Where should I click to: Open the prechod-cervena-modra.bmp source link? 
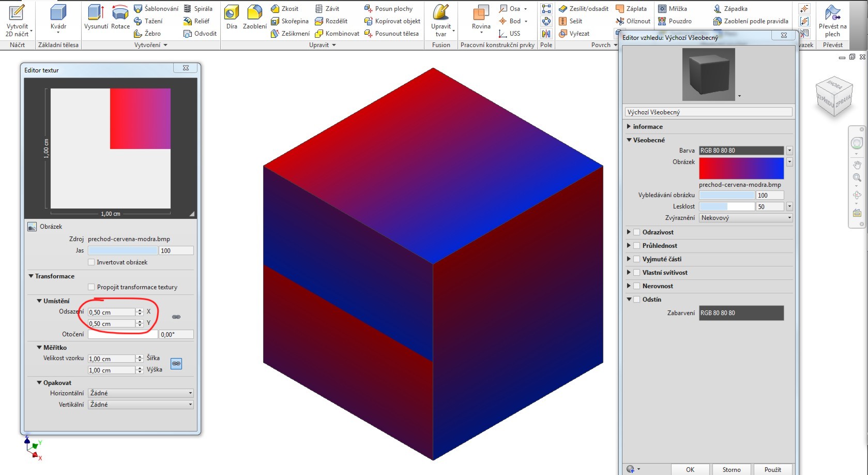[x=129, y=239]
